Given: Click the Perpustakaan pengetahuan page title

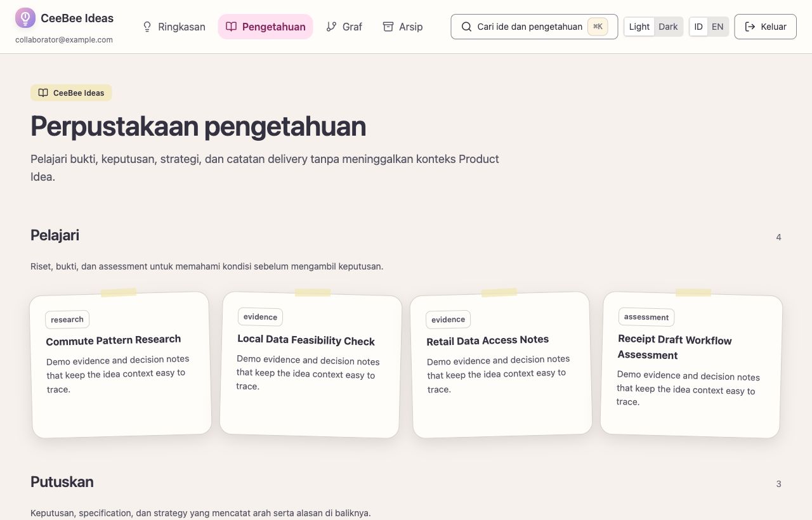Looking at the screenshot, I should [199, 126].
